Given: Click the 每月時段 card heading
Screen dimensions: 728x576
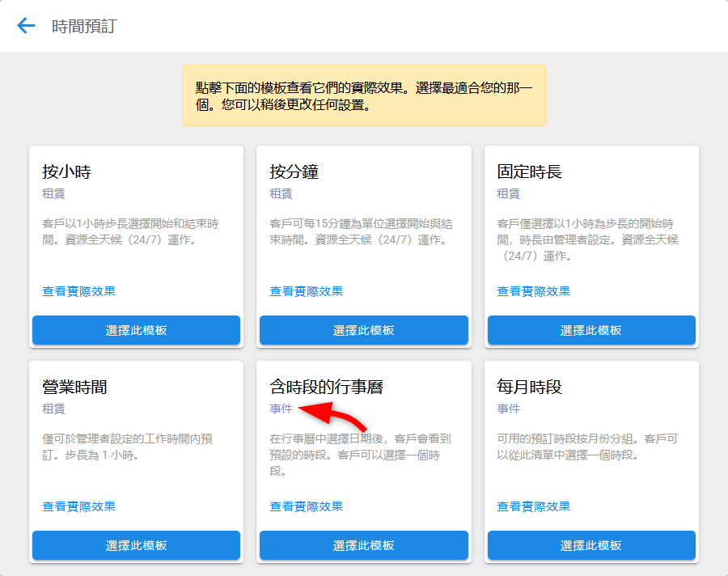Looking at the screenshot, I should pos(529,387).
